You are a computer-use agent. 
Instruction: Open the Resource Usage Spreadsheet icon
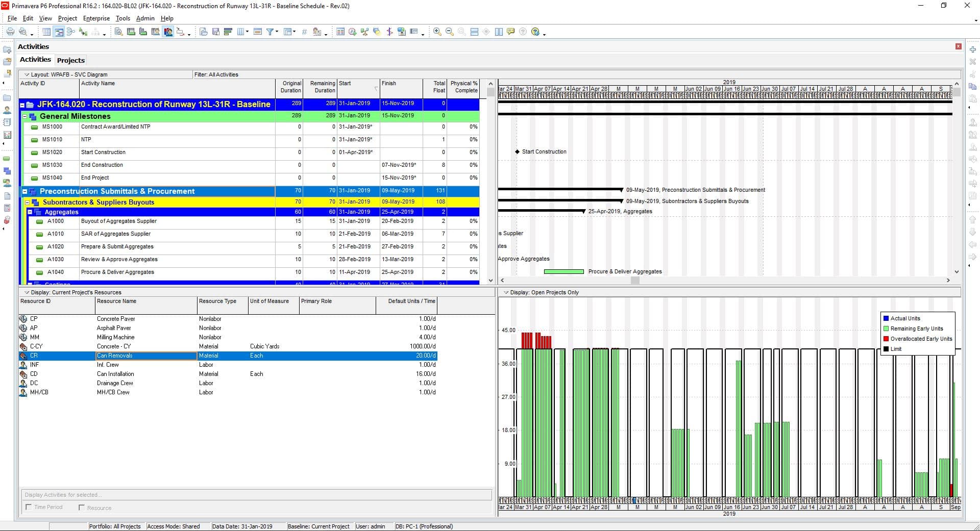(x=155, y=32)
